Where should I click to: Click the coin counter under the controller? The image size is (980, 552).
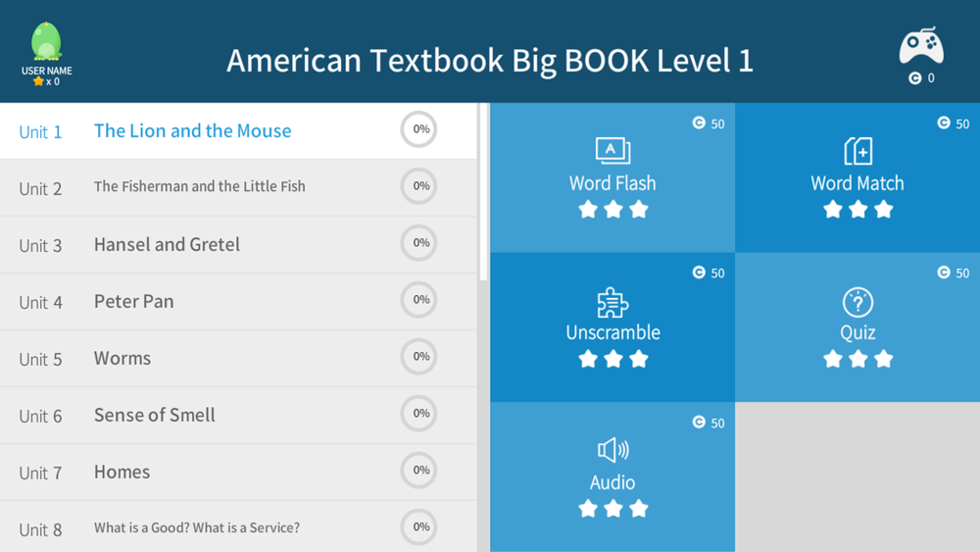(x=922, y=78)
